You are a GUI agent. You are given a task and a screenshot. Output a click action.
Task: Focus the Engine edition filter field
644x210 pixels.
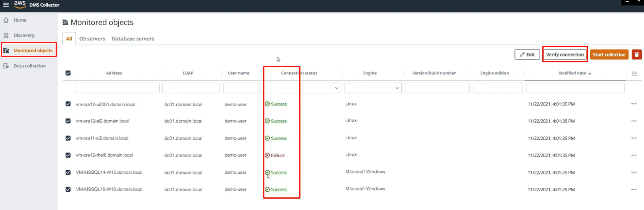(498, 88)
